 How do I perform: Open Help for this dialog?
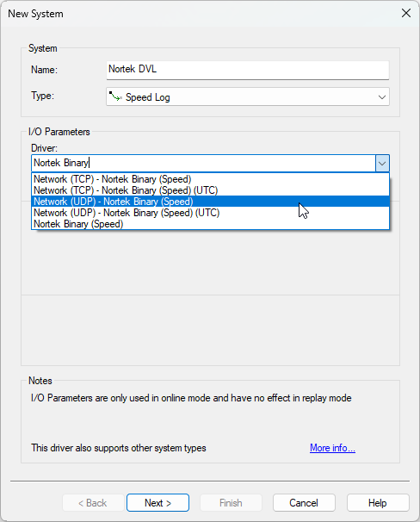coord(378,503)
